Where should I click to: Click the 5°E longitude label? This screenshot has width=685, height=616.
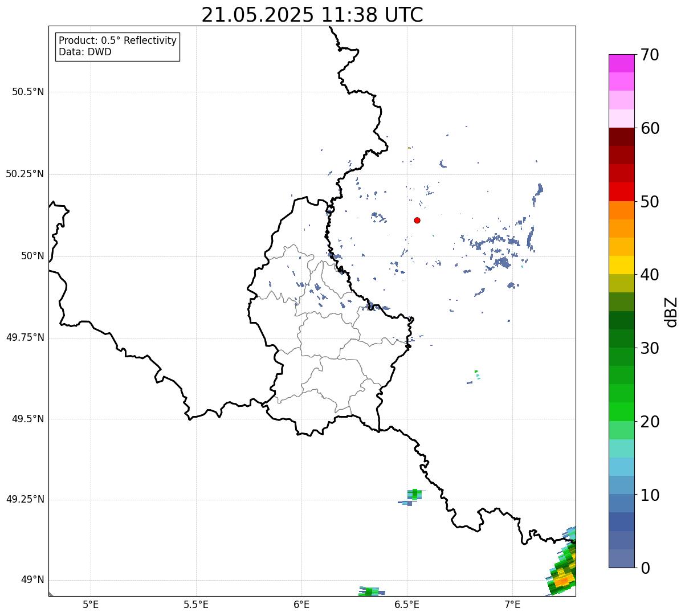[91, 605]
